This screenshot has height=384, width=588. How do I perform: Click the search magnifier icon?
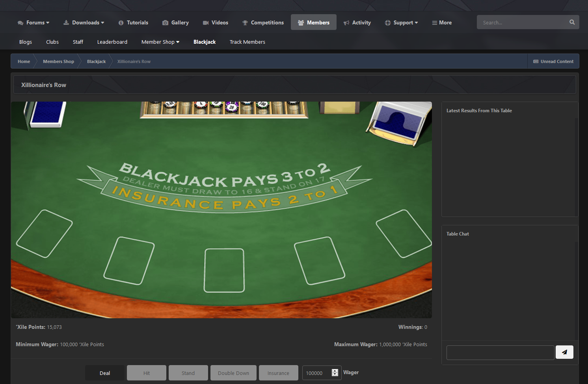pyautogui.click(x=572, y=22)
